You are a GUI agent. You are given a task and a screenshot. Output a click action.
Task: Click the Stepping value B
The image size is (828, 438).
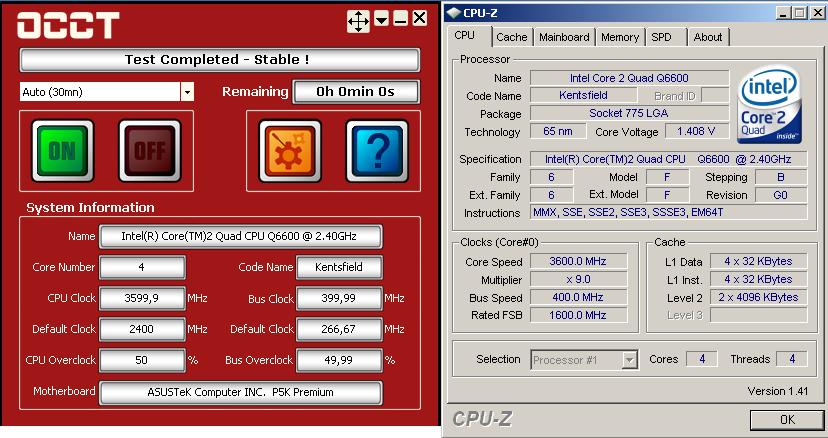pos(781,177)
